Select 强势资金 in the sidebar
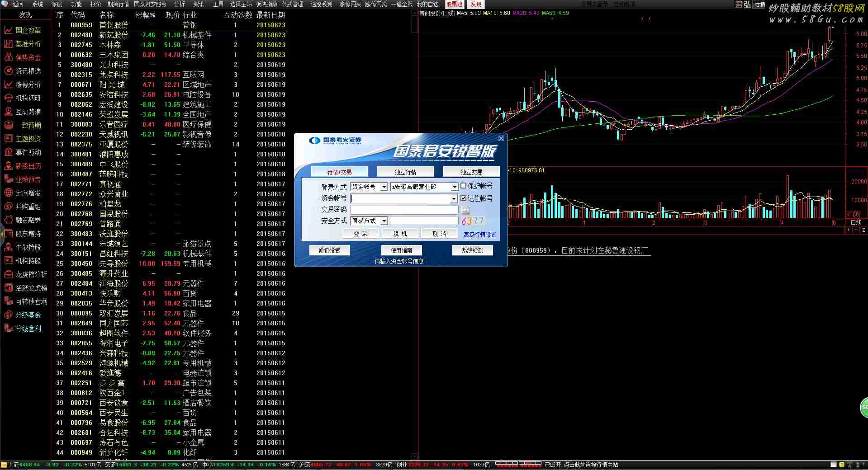Viewport: 868px width, 470px height. tap(23, 57)
